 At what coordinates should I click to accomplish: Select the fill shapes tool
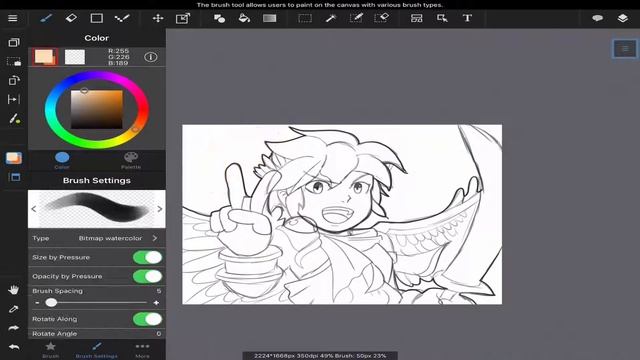pos(219,18)
